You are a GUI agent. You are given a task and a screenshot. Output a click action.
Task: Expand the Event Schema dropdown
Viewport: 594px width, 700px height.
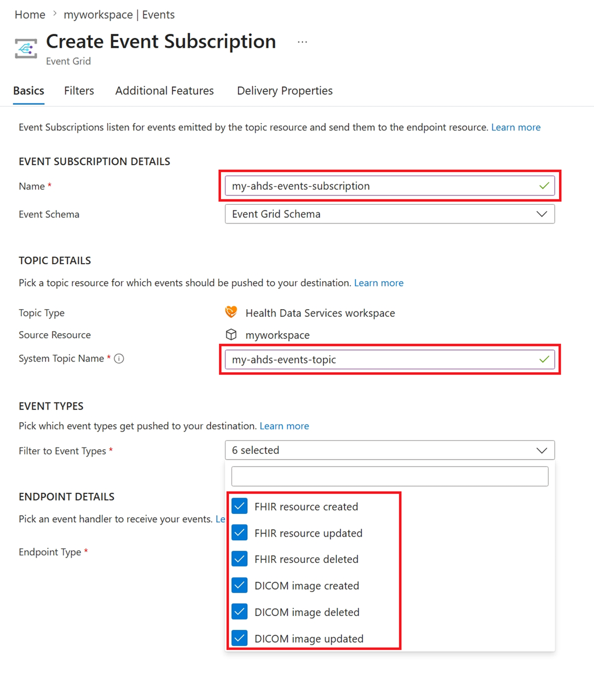pyautogui.click(x=390, y=214)
